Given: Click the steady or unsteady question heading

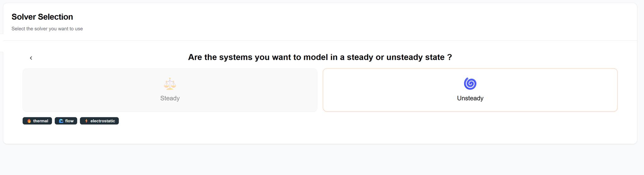Looking at the screenshot, I should pyautogui.click(x=320, y=57).
